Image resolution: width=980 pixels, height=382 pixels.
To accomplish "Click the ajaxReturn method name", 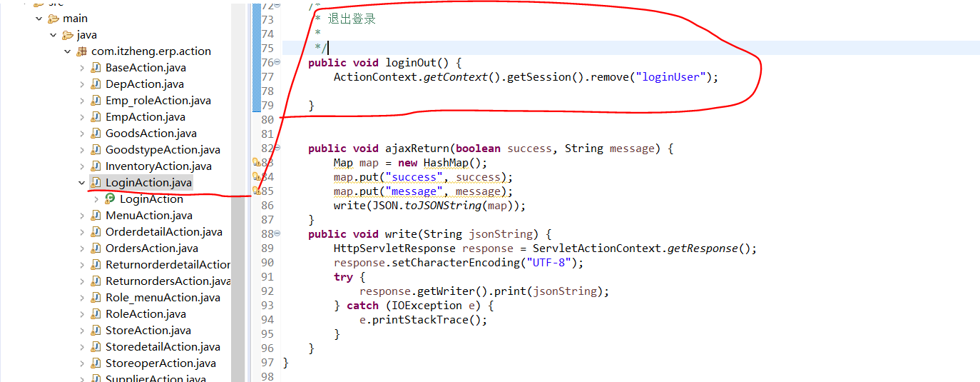I will tap(417, 149).
